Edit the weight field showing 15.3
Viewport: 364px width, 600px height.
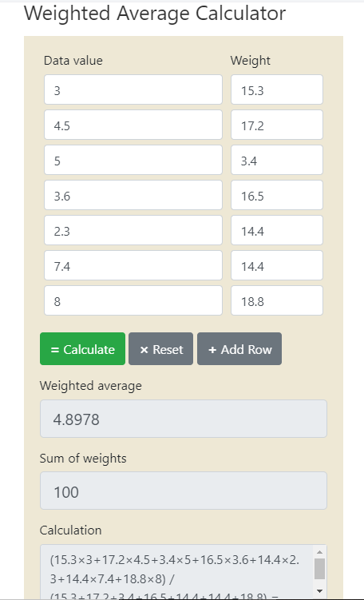point(277,89)
